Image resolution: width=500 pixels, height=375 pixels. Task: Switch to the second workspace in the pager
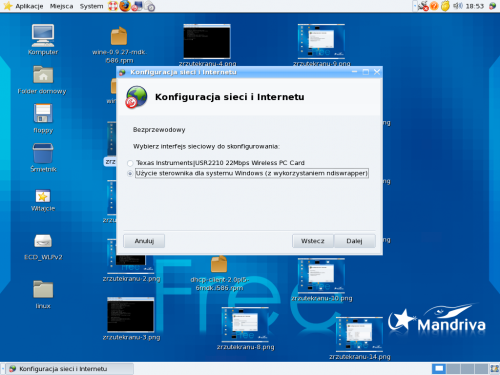[453, 369]
